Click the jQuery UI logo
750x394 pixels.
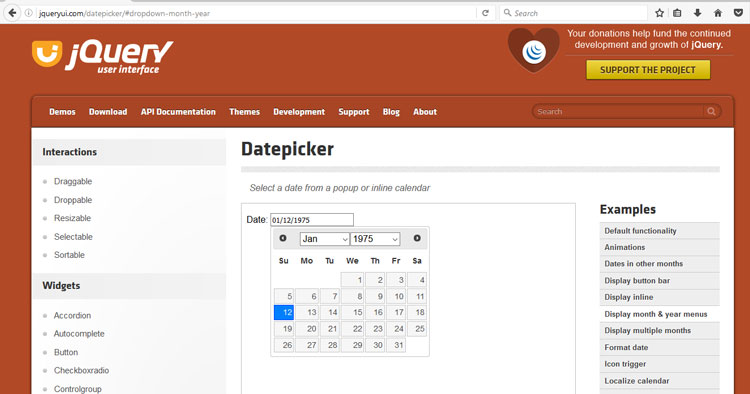point(102,56)
